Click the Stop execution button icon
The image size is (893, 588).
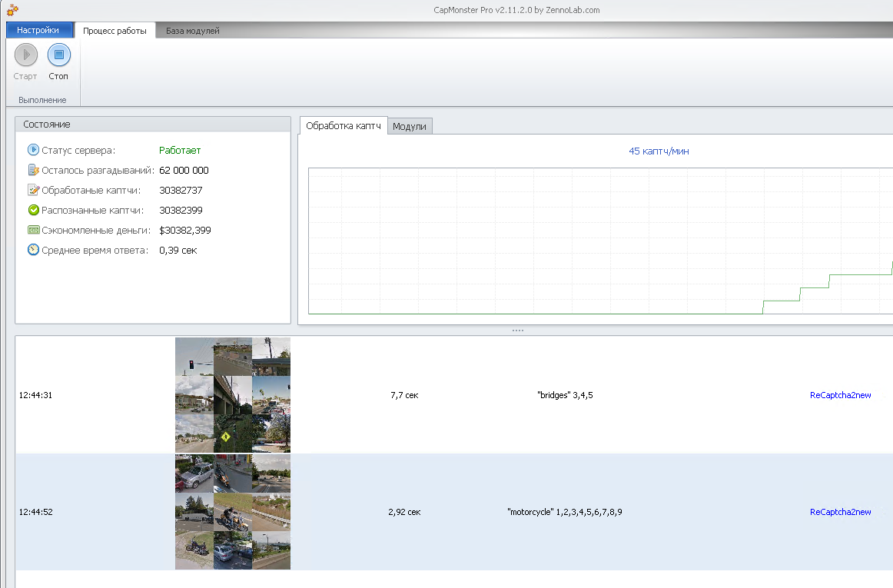pyautogui.click(x=59, y=55)
